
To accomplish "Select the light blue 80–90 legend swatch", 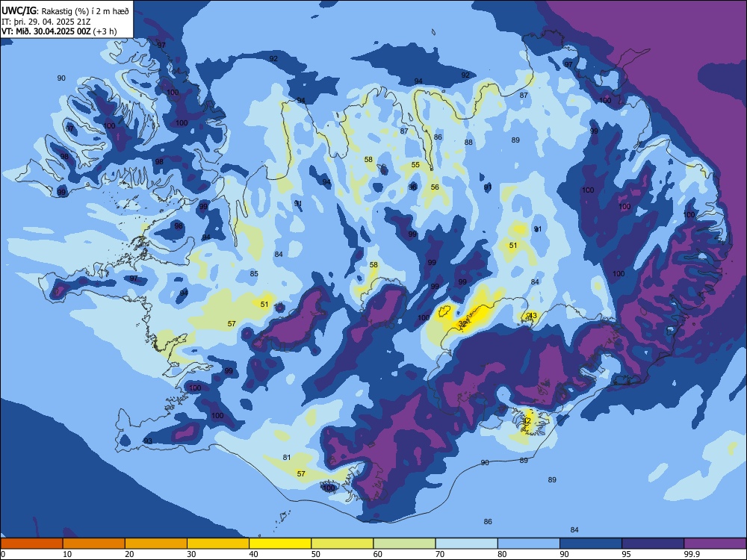I will coord(529,544).
